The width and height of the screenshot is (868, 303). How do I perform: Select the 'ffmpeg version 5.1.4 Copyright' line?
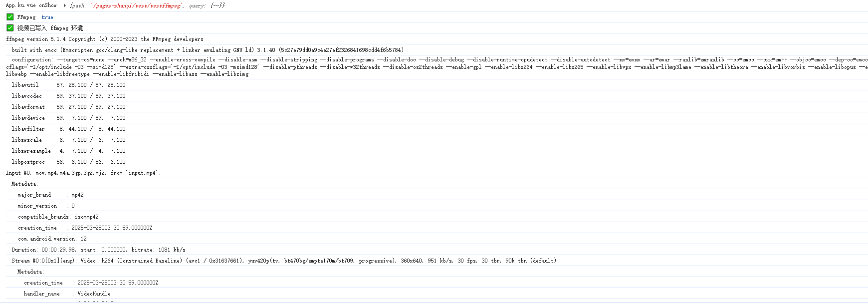105,39
